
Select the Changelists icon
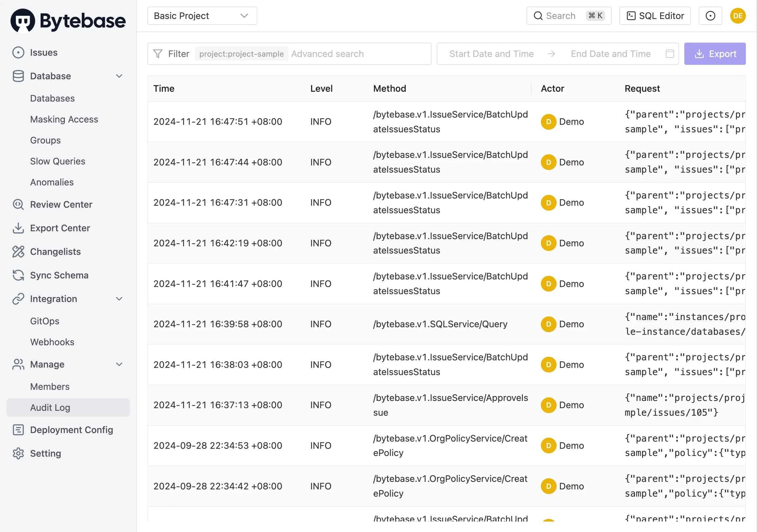click(18, 252)
